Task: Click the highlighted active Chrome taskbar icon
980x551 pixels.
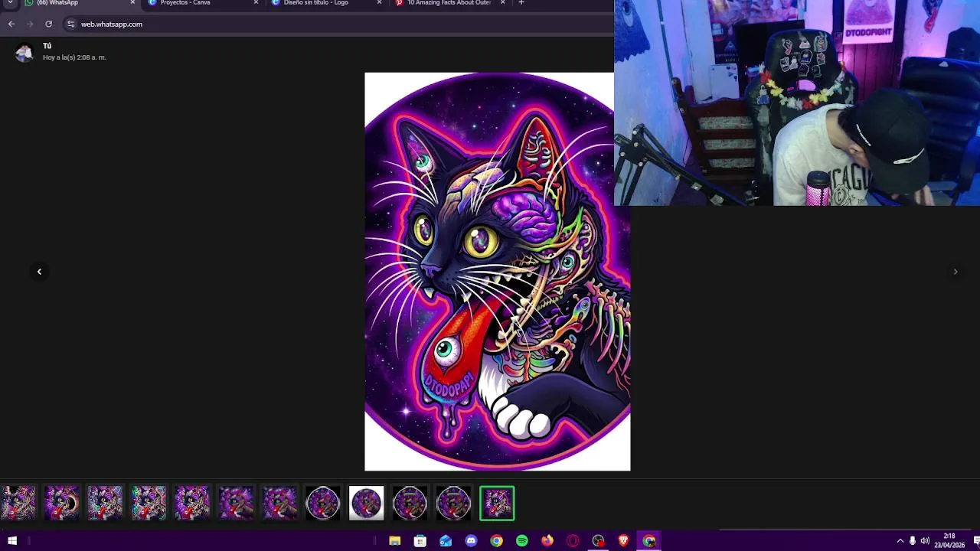Action: point(649,541)
